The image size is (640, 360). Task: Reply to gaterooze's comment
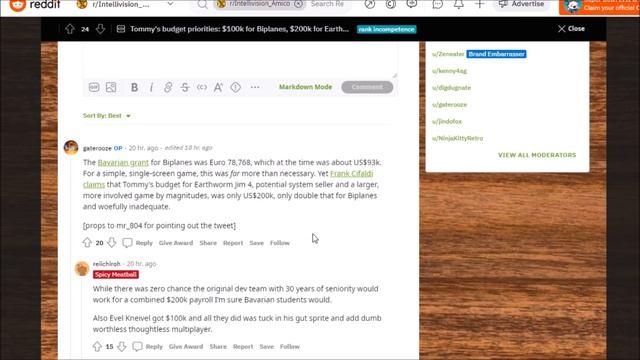(138, 243)
